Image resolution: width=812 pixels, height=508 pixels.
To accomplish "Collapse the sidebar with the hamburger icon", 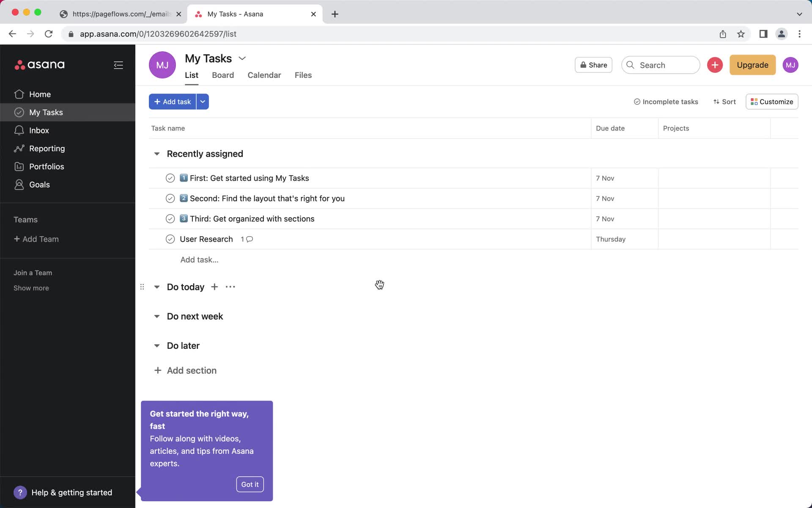I will [x=118, y=65].
